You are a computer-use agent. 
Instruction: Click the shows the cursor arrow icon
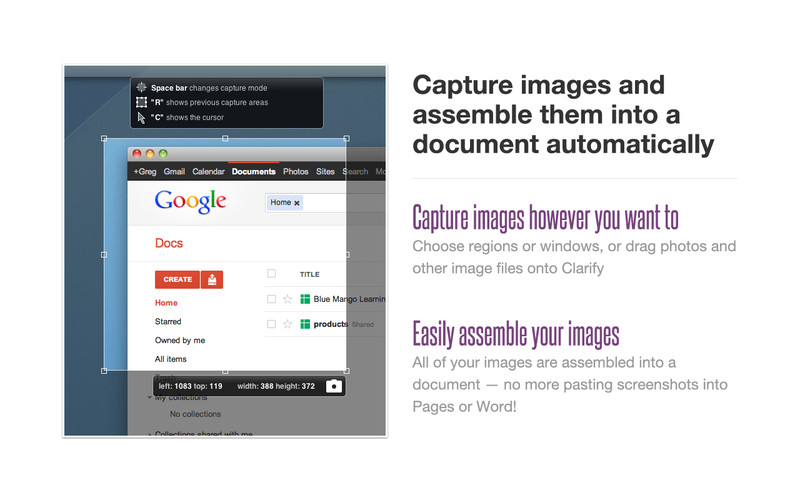pos(141,118)
